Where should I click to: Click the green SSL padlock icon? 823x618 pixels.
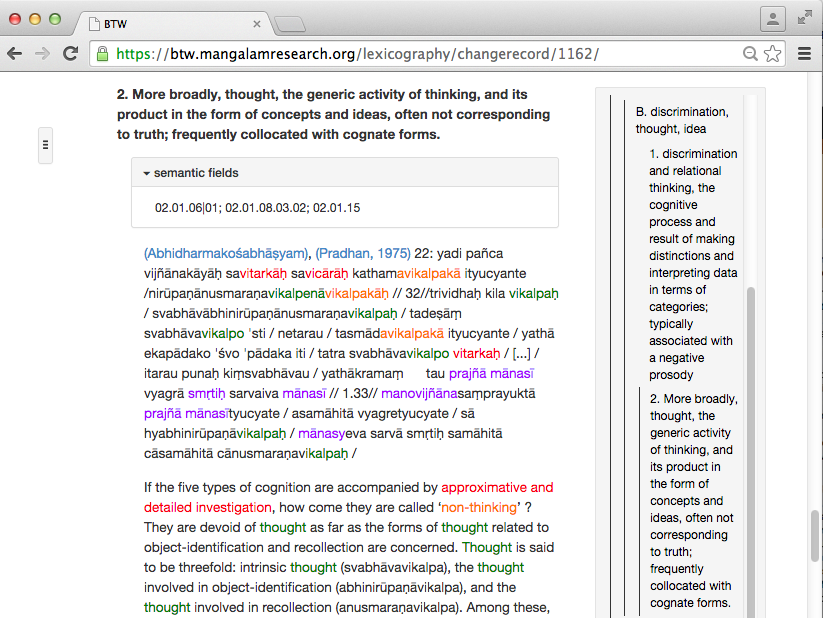[103, 54]
